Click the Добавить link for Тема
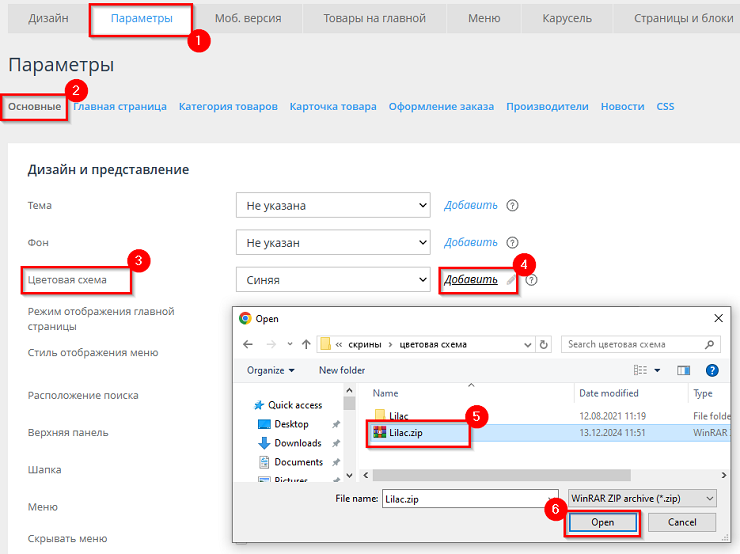 pyautogui.click(x=470, y=206)
